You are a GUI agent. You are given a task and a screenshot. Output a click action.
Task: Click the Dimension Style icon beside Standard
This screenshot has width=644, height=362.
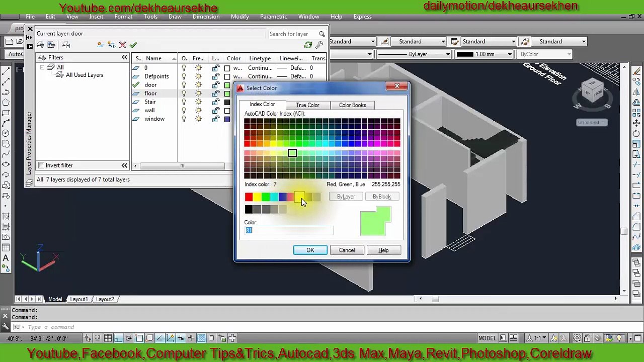tap(384, 41)
